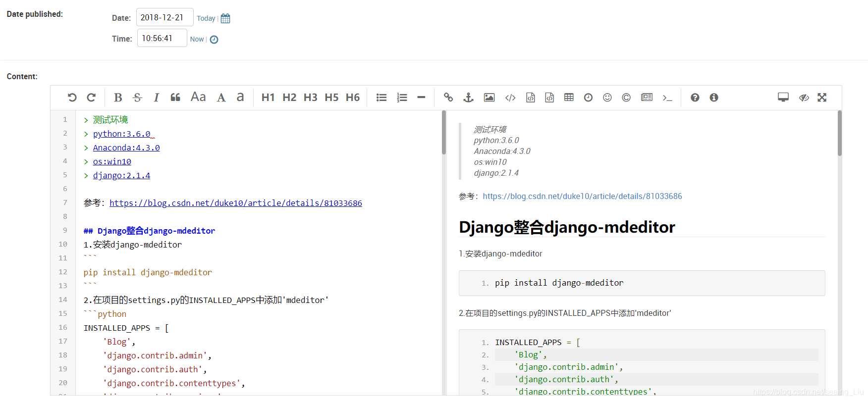The image size is (868, 401).
Task: Open the help question mark icon
Action: coord(695,98)
